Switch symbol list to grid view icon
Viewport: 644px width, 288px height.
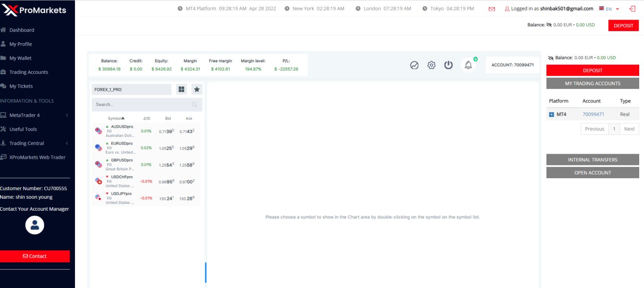(181, 89)
